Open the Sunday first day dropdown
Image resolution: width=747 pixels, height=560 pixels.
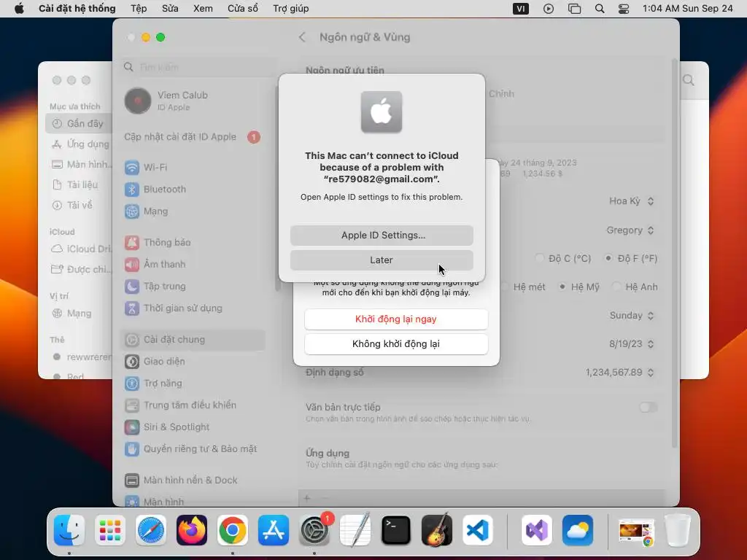(632, 315)
